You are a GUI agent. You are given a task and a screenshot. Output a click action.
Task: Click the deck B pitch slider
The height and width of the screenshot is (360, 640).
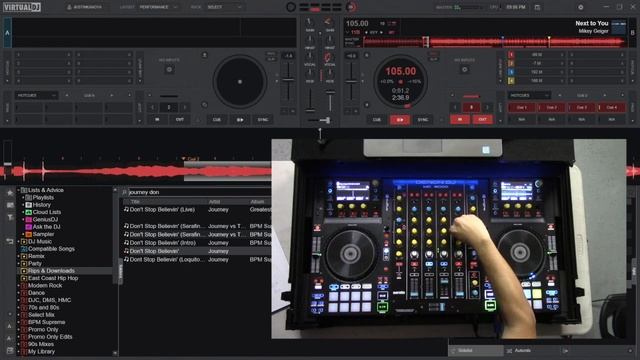(x=351, y=82)
